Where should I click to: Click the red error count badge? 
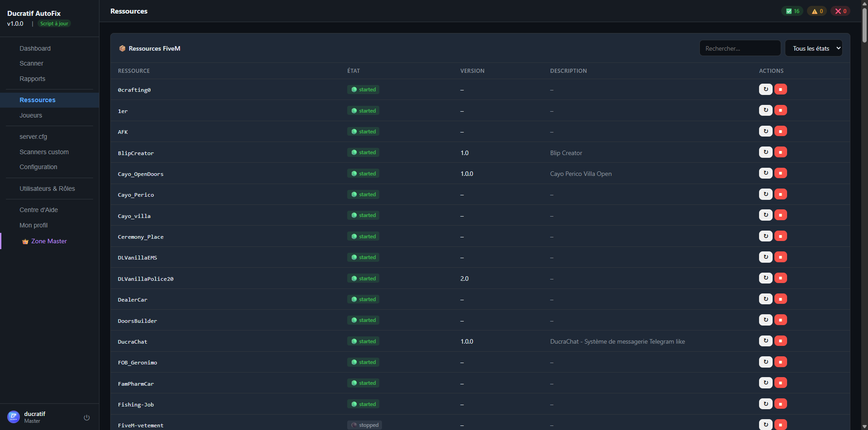[x=840, y=11]
